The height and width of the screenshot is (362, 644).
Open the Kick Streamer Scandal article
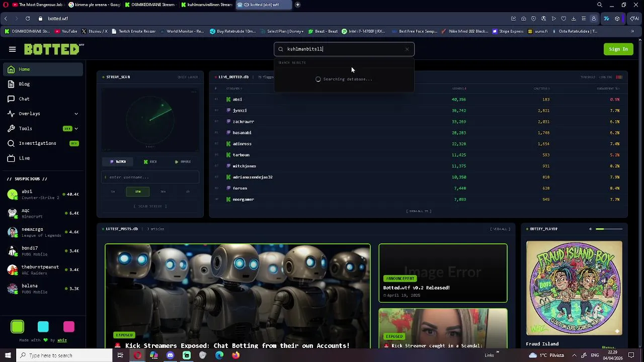[x=443, y=328]
